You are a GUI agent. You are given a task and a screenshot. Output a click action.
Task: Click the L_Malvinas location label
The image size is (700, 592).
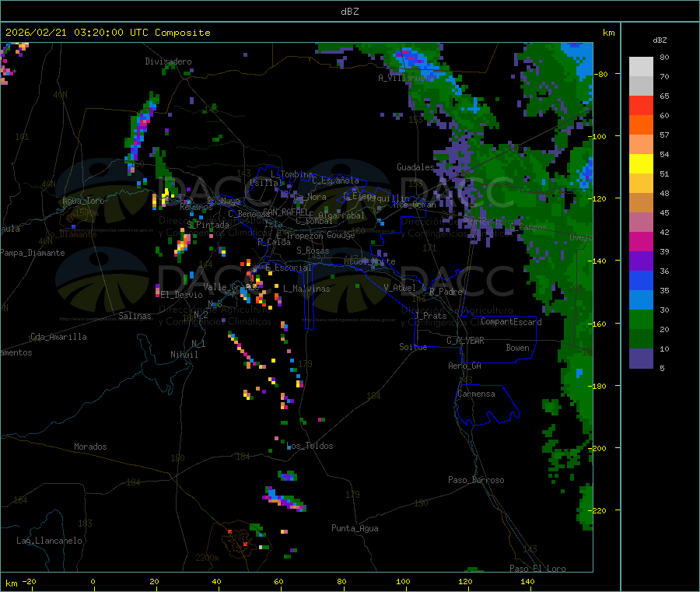point(306,289)
